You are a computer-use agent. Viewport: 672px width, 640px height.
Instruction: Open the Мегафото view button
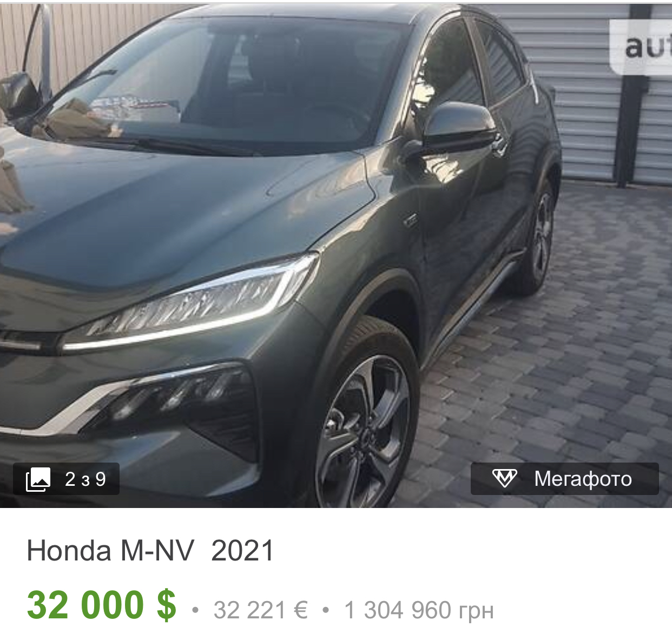pyautogui.click(x=564, y=479)
